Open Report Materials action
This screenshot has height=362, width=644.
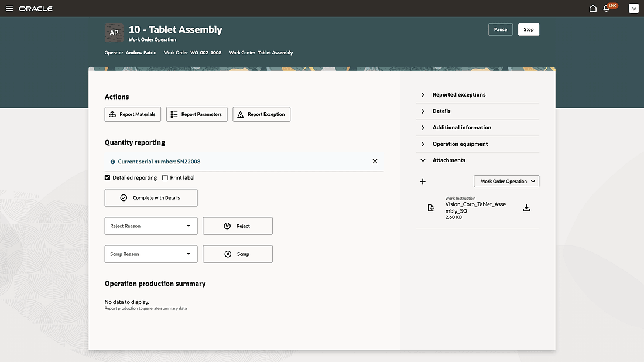tap(133, 114)
